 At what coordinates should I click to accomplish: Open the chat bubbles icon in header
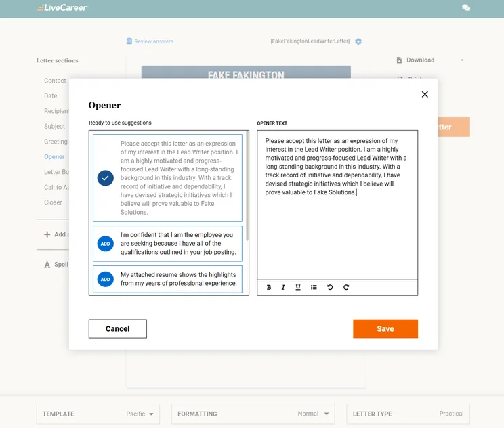pos(466,7)
